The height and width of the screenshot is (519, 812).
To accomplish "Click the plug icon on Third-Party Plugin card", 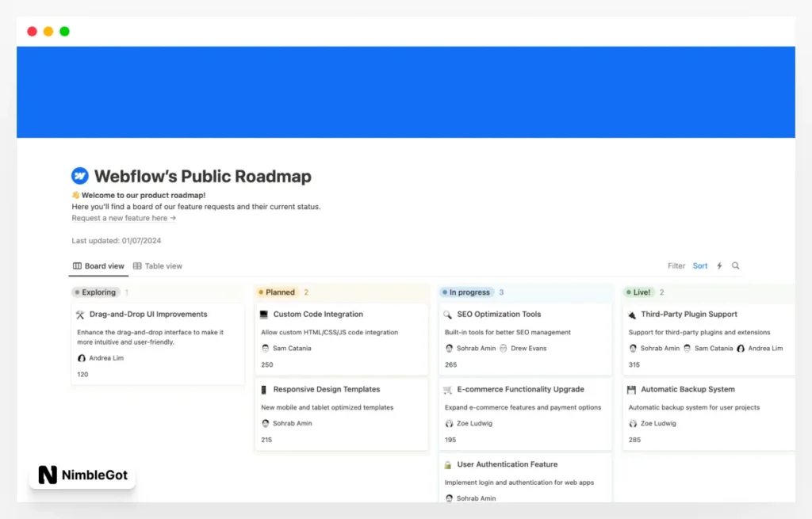I will click(x=631, y=315).
